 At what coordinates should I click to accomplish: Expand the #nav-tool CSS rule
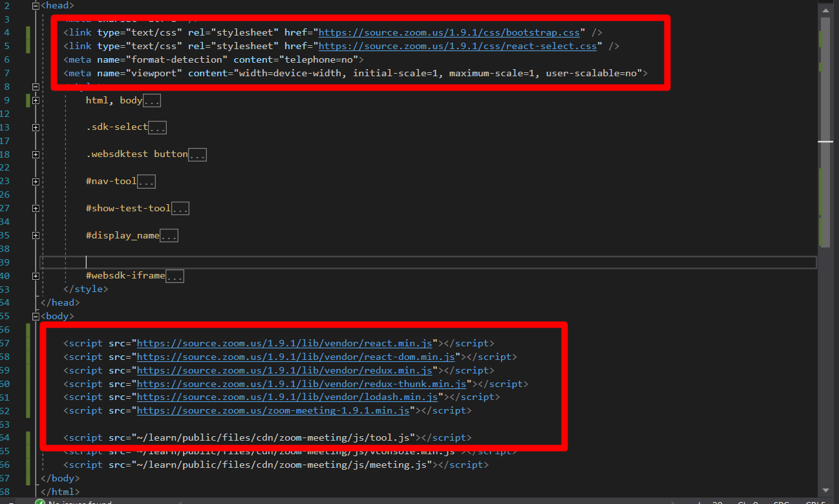[36, 182]
